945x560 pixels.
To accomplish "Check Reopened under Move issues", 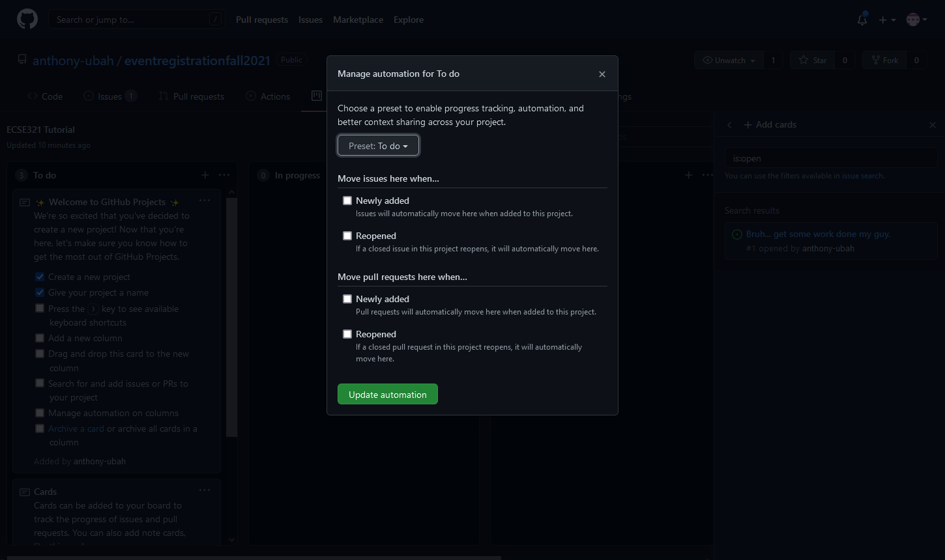I will (x=347, y=236).
